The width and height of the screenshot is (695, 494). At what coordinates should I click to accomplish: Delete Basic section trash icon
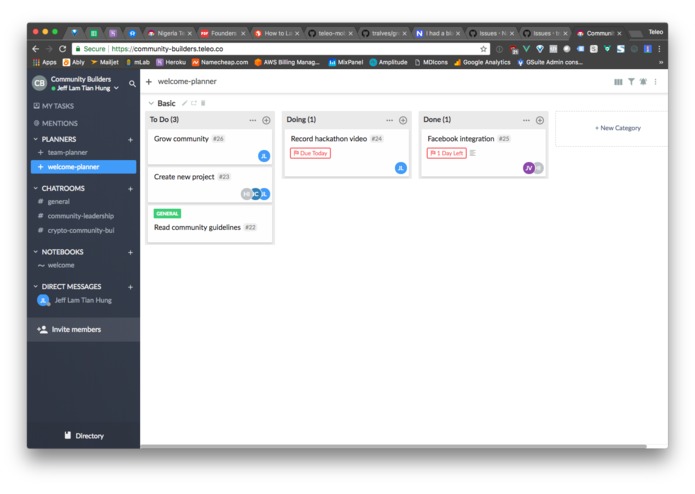click(x=203, y=103)
